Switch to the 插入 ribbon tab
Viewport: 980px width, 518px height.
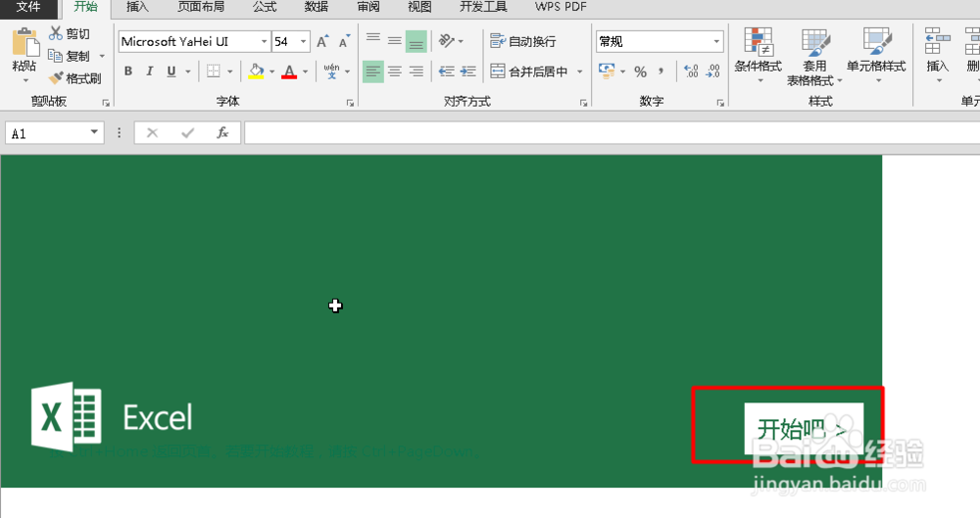click(x=137, y=7)
